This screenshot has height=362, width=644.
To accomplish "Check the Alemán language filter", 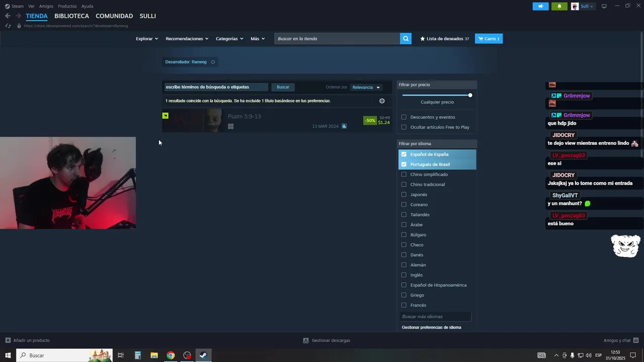I will [x=404, y=265].
